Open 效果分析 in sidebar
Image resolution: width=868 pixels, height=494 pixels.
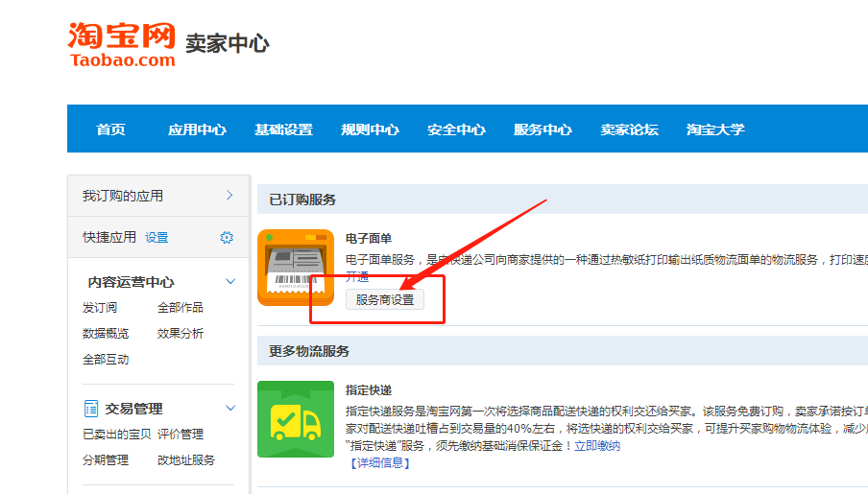[x=181, y=334]
